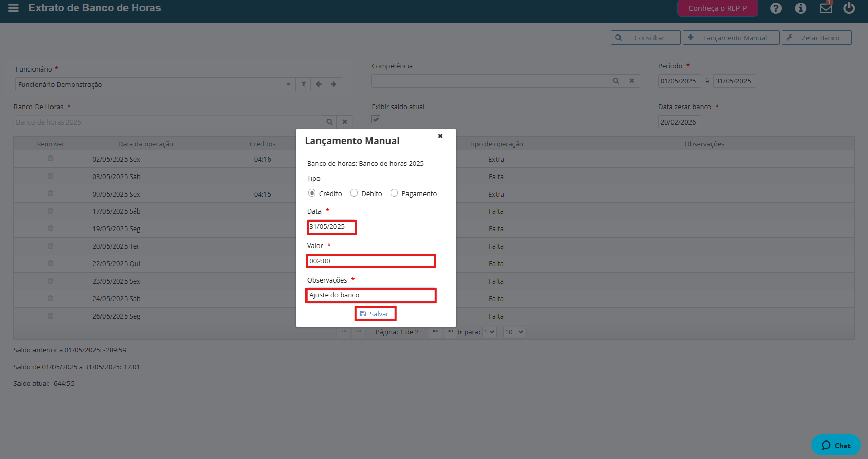Delete the 17/05/2025 Sáb row
Viewport: 868px width, 459px height.
point(50,211)
